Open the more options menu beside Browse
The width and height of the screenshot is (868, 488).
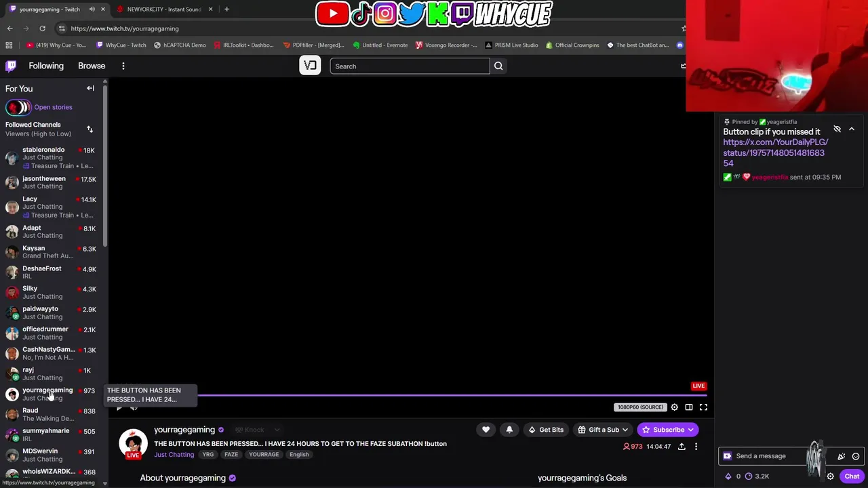coord(123,66)
